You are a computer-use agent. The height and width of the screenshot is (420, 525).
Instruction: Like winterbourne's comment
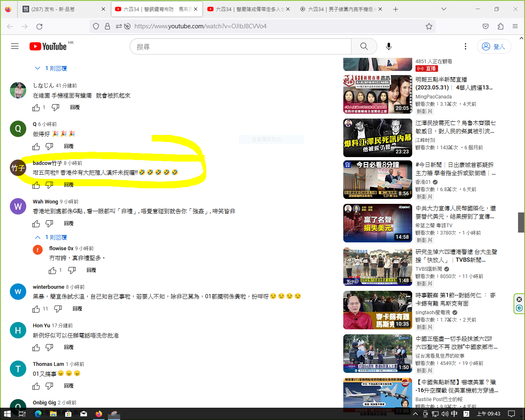(x=36, y=309)
